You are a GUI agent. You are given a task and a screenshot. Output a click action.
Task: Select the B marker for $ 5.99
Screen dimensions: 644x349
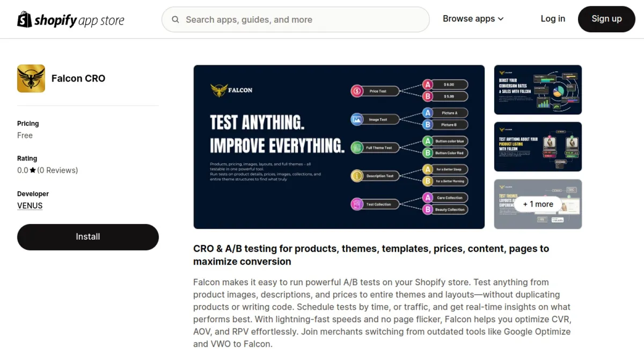click(428, 97)
